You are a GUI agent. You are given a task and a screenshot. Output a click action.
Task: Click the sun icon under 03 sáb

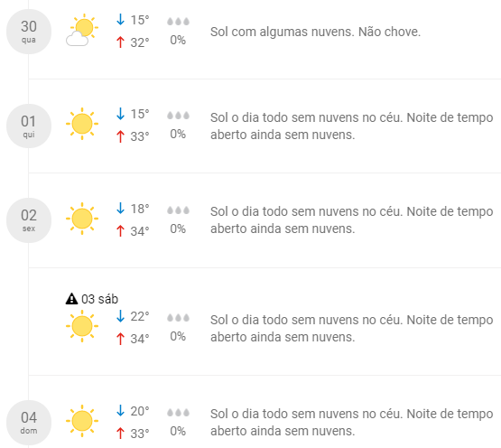pyautogui.click(x=82, y=326)
